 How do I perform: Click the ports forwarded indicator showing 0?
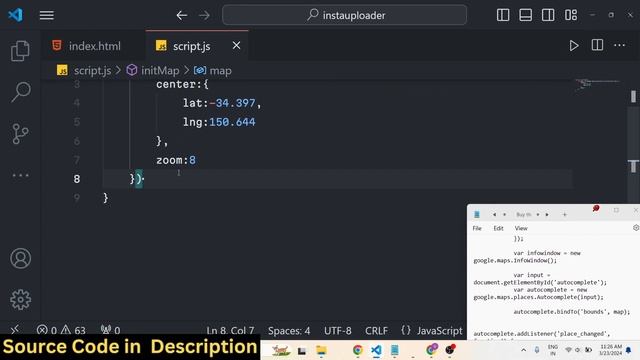(x=110, y=330)
